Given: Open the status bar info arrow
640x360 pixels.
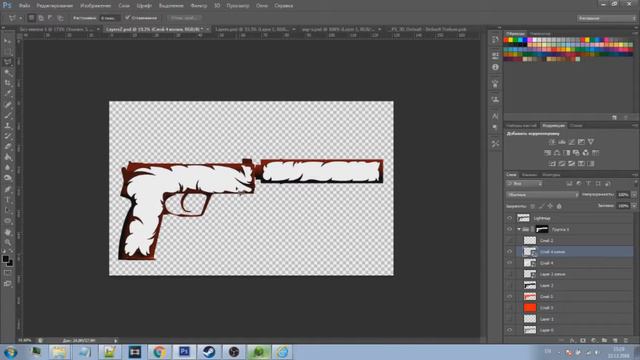Looking at the screenshot, I should tap(116, 340).
